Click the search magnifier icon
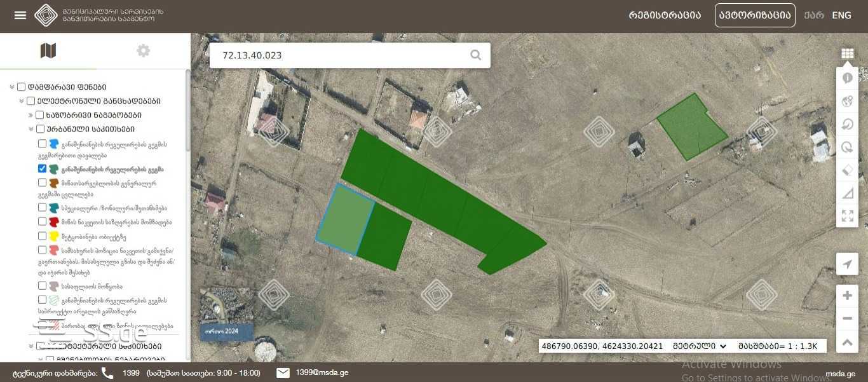The width and height of the screenshot is (868, 382). (x=475, y=55)
